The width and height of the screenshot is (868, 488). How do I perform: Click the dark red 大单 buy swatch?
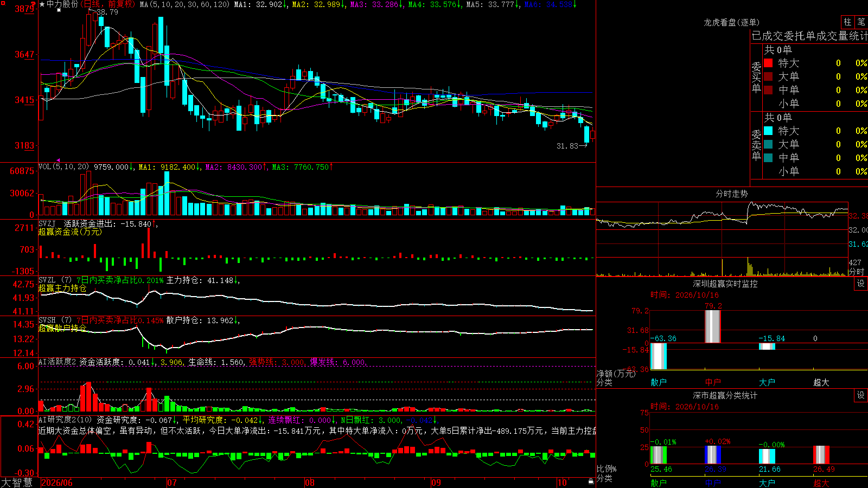tap(768, 76)
